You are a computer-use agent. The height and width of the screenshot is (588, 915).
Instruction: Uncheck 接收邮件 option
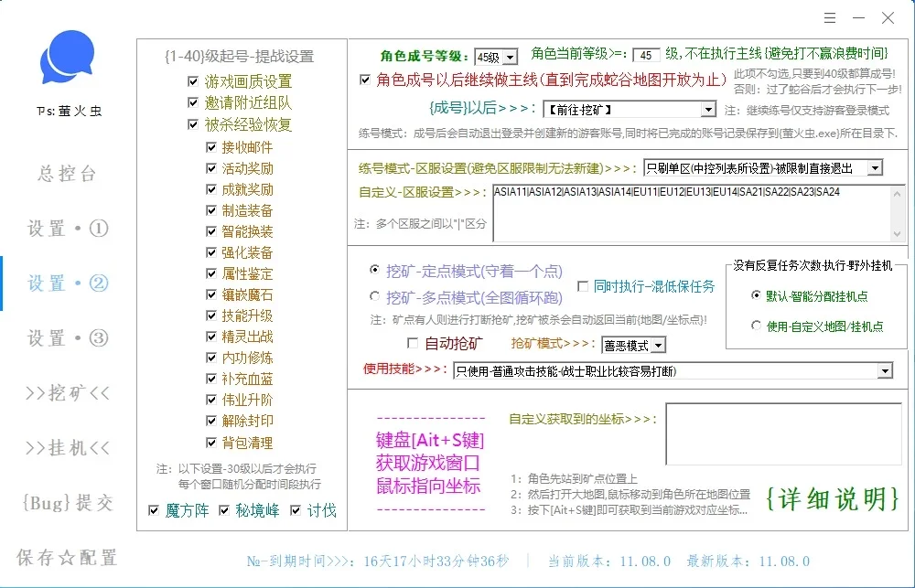coord(211,147)
